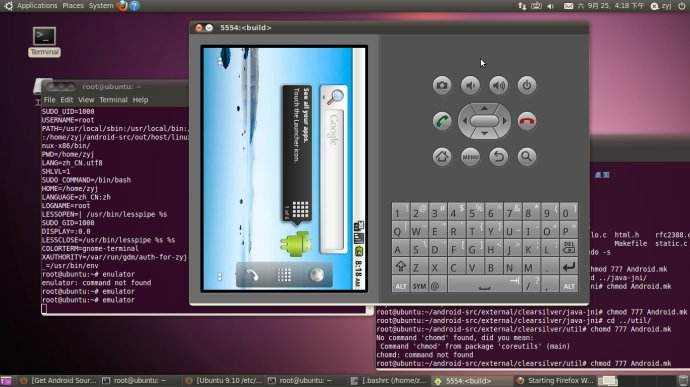Click the Enter key on emulator keyboard

(569, 267)
